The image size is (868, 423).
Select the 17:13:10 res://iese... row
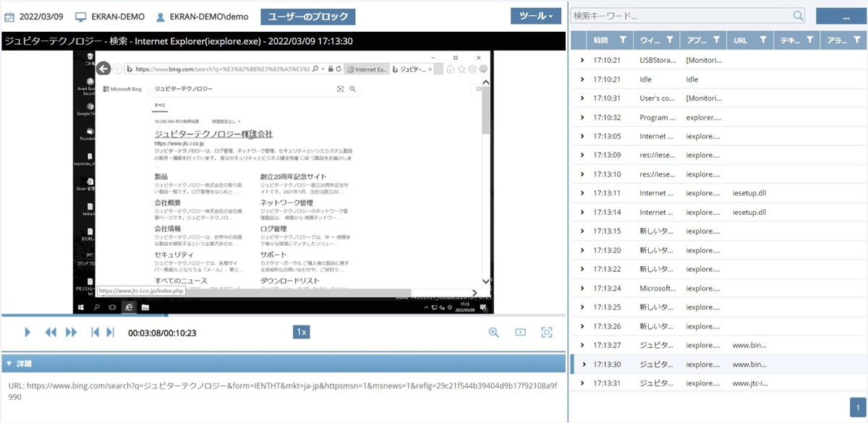(719, 174)
